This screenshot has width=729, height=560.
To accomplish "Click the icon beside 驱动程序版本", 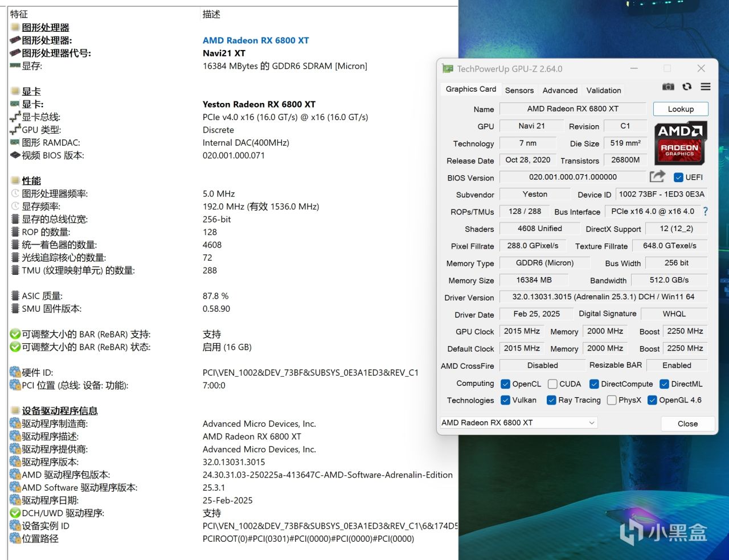I will [x=15, y=462].
